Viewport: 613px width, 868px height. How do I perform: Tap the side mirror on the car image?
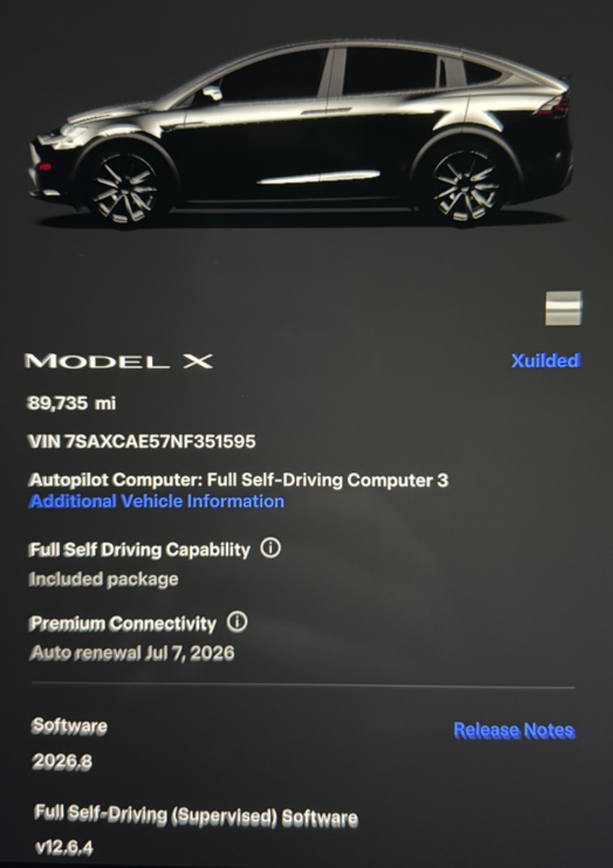(210, 93)
